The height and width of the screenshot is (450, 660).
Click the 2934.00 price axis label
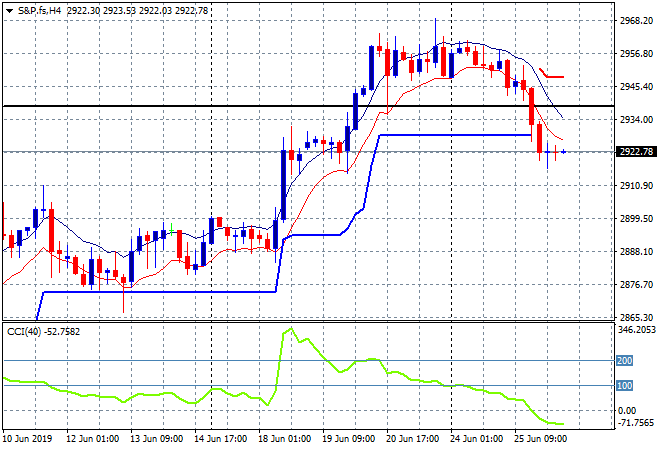point(636,120)
